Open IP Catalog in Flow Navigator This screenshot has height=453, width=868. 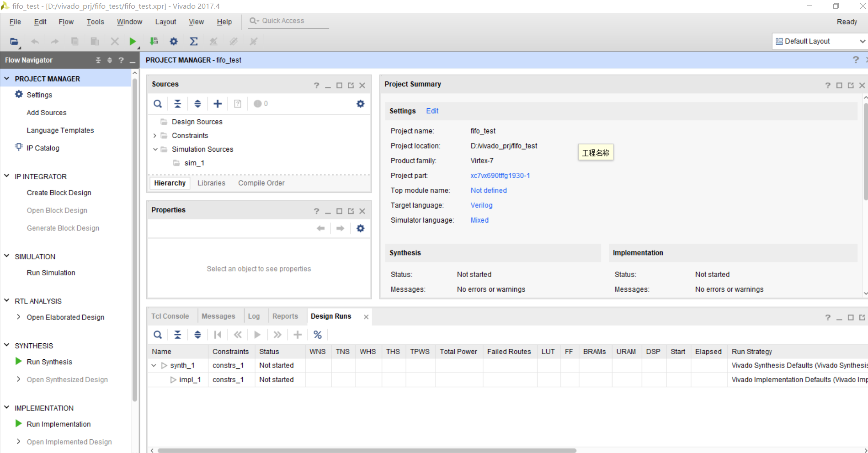(x=43, y=148)
